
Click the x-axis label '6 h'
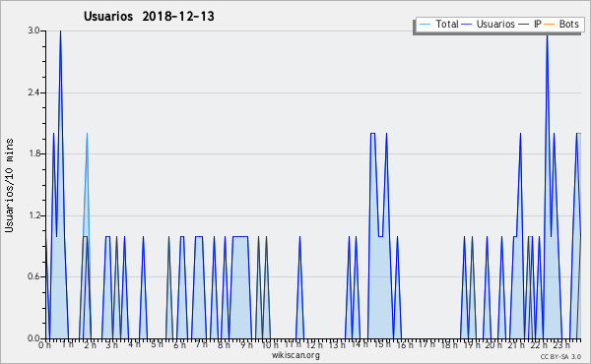[180, 344]
